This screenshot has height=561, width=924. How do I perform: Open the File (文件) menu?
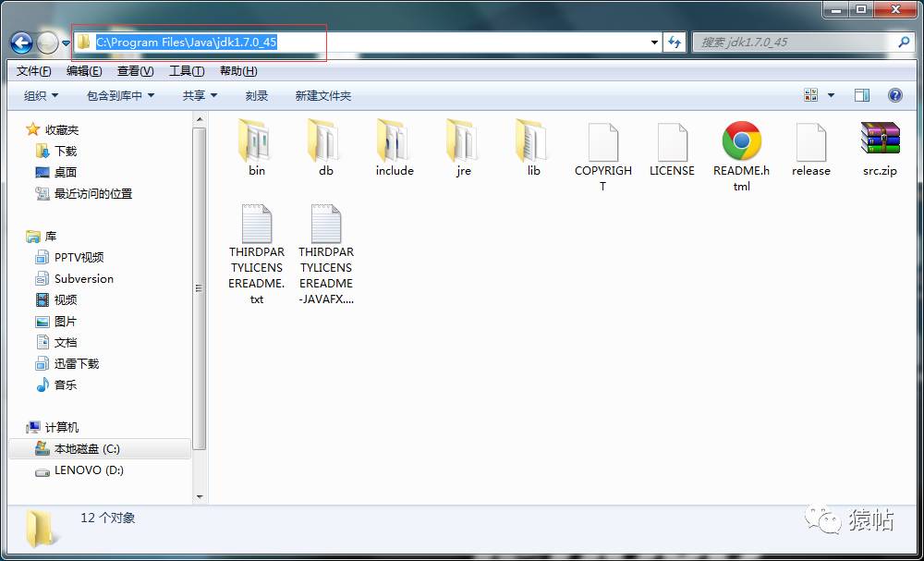pyautogui.click(x=33, y=71)
